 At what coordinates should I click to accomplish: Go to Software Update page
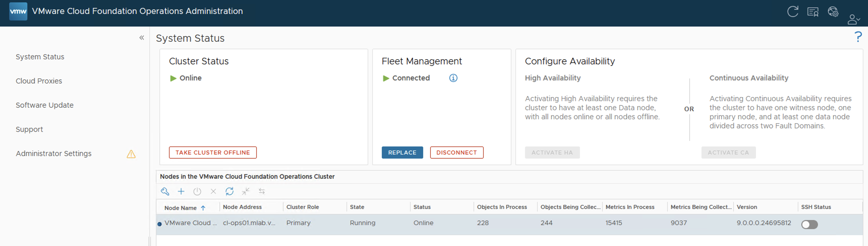[x=44, y=105]
